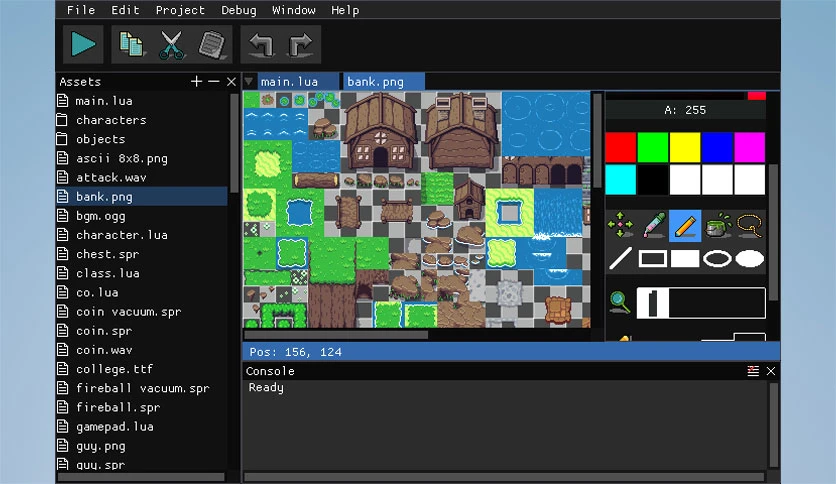Click the redo arrow icon
The height and width of the screenshot is (484, 836).
300,45
